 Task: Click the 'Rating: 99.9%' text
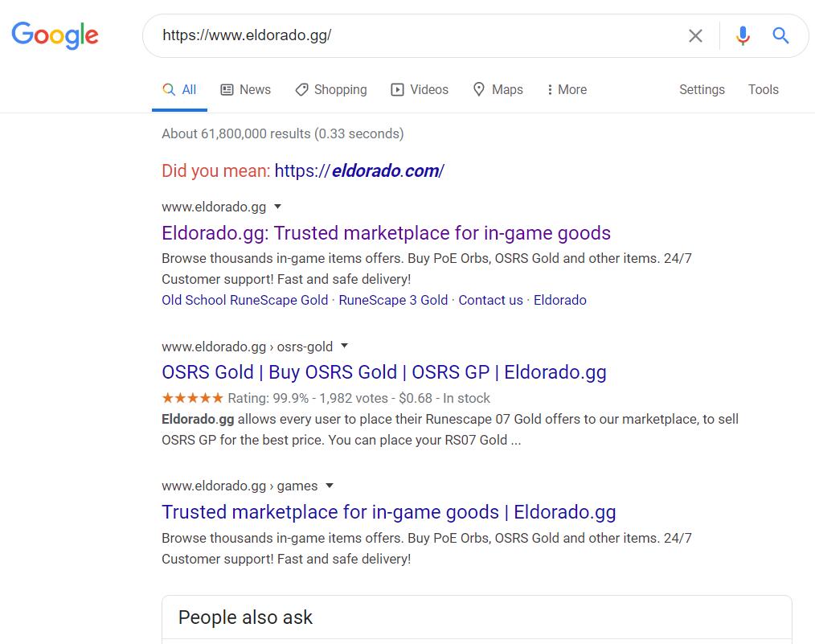[x=268, y=398]
